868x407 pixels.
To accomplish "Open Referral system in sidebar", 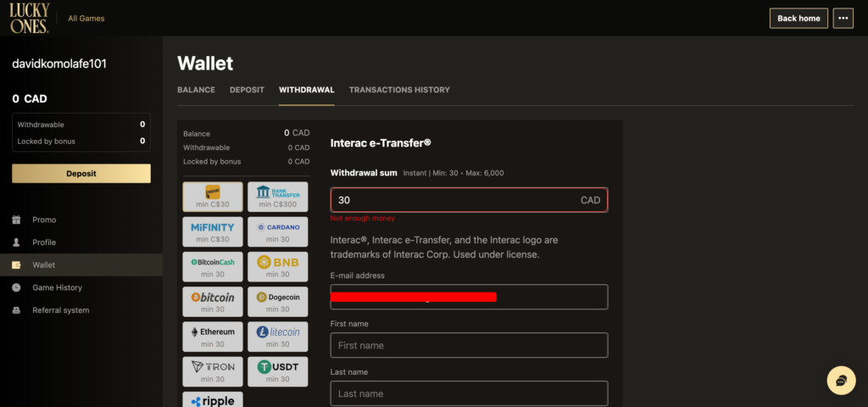I will point(61,310).
